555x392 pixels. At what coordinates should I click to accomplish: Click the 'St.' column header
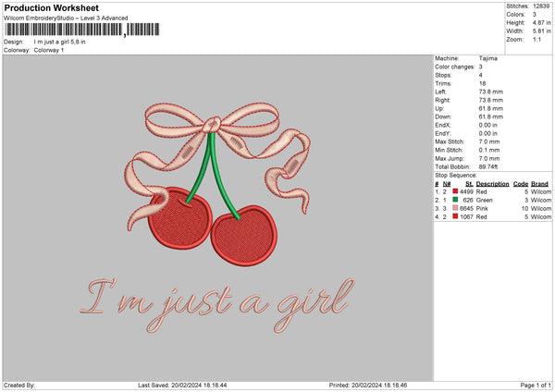tap(469, 184)
